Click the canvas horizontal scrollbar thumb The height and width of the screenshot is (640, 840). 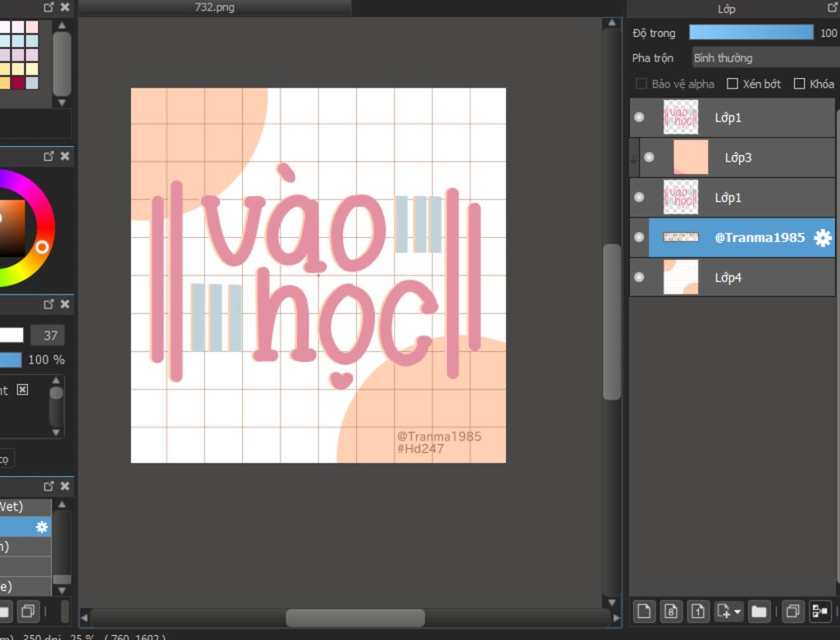[355, 618]
